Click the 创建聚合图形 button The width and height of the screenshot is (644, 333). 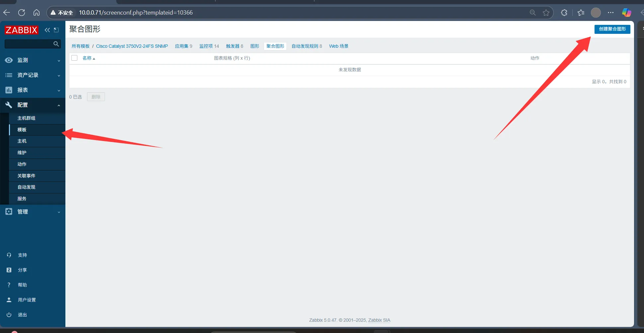pos(612,29)
